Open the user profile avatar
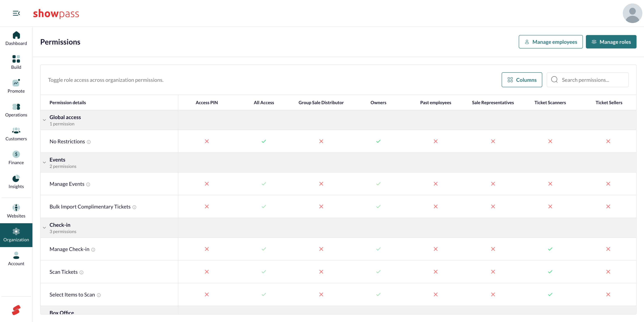Image resolution: width=644 pixels, height=322 pixels. tap(632, 13)
